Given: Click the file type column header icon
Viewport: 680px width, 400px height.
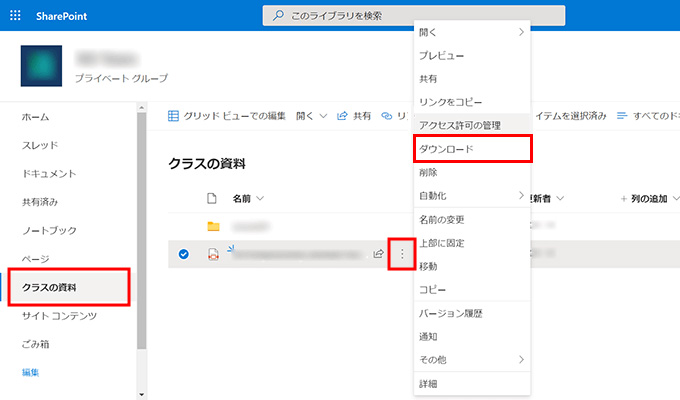Looking at the screenshot, I should (x=212, y=199).
